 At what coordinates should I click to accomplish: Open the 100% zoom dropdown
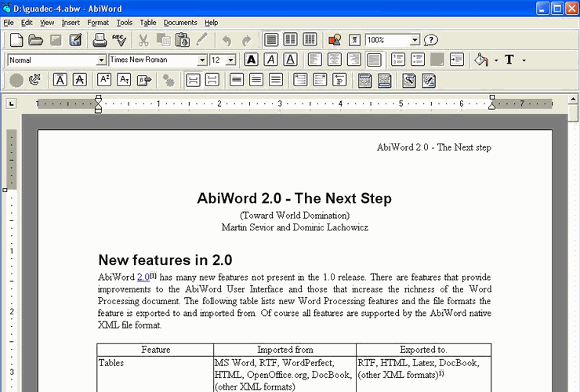(415, 40)
